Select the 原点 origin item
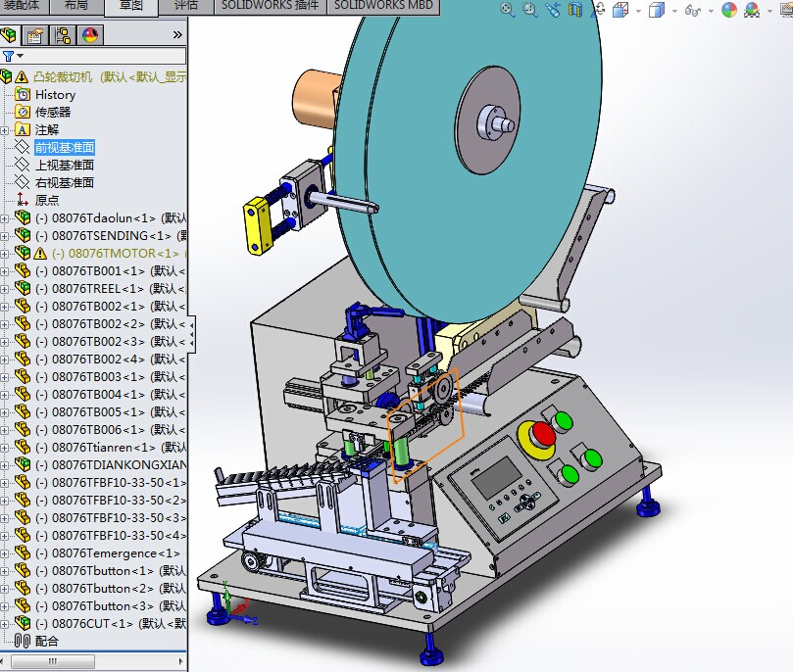This screenshot has height=672, width=793. coord(47,200)
